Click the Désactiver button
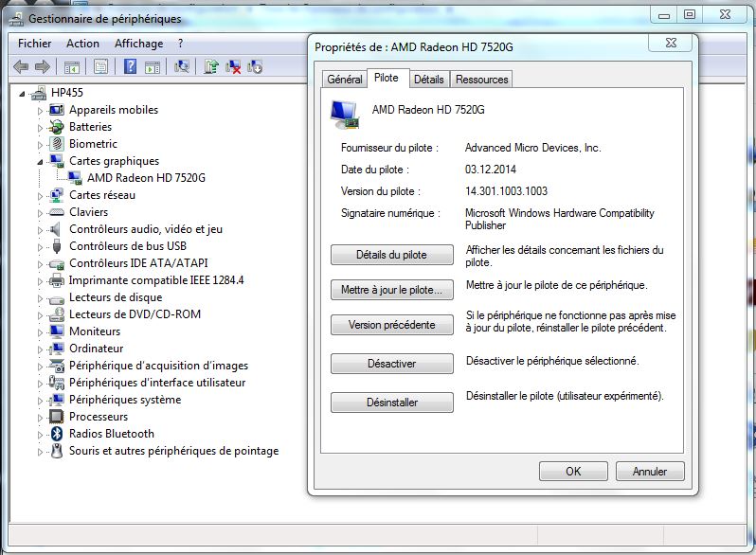756x555 pixels. click(x=391, y=364)
